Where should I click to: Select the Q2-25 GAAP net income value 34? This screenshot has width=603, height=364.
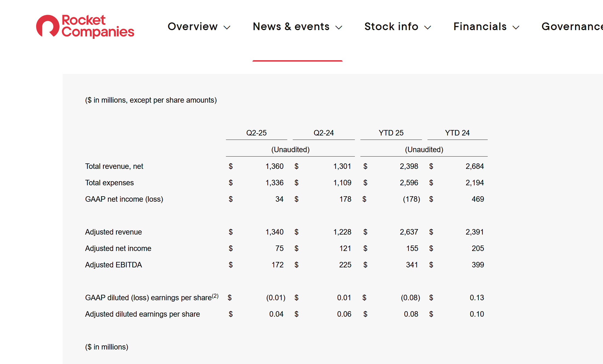tap(279, 199)
